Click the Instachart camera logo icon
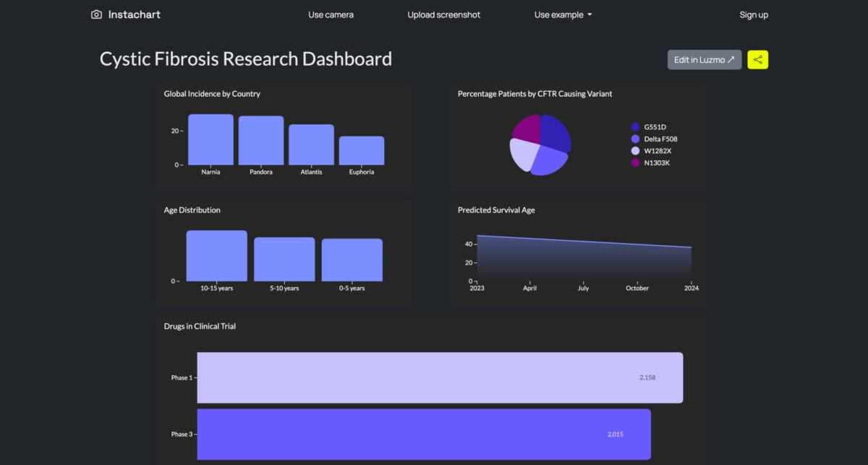The image size is (868, 465). (x=96, y=14)
